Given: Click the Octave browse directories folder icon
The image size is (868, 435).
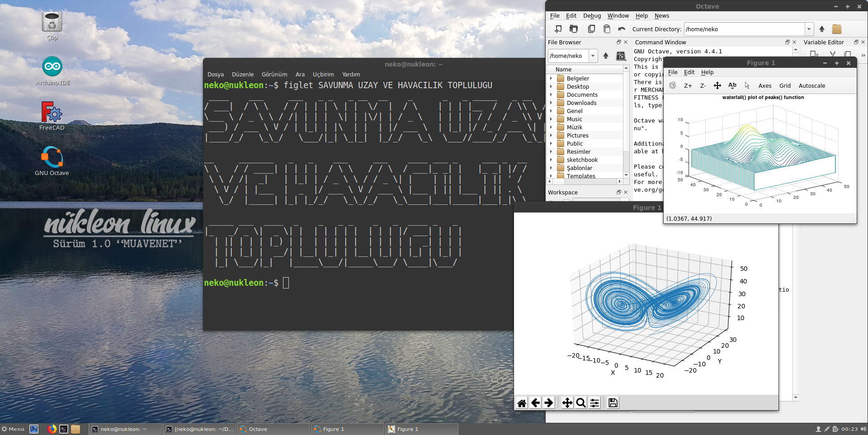Looking at the screenshot, I should [837, 29].
